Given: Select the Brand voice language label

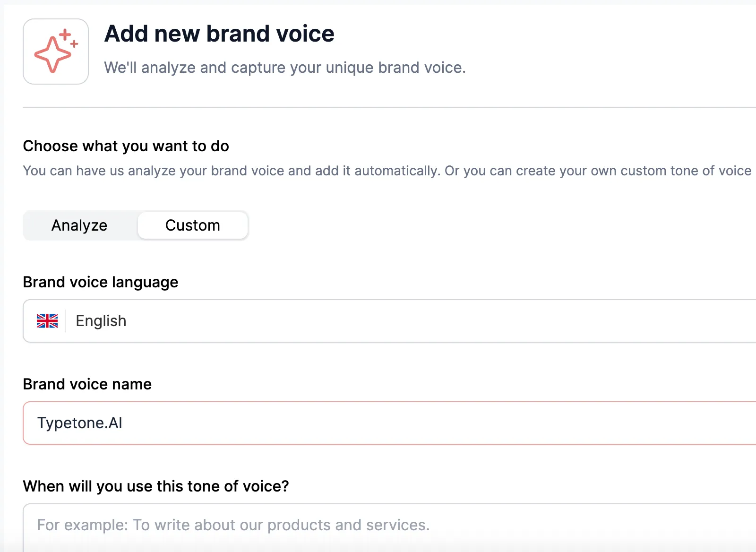Looking at the screenshot, I should click(101, 282).
